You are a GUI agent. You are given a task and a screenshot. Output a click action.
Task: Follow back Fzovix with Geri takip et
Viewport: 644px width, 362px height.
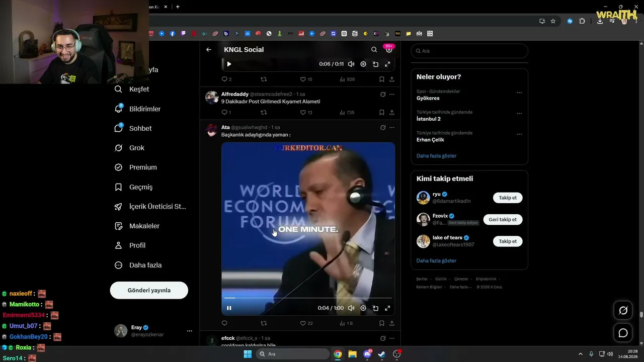coord(503,220)
